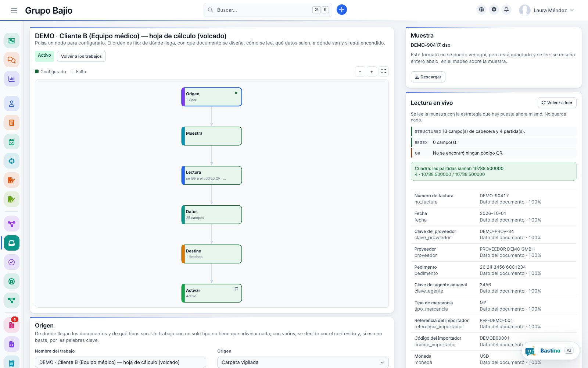
Task: Select the Origen node
Action: 212,97
